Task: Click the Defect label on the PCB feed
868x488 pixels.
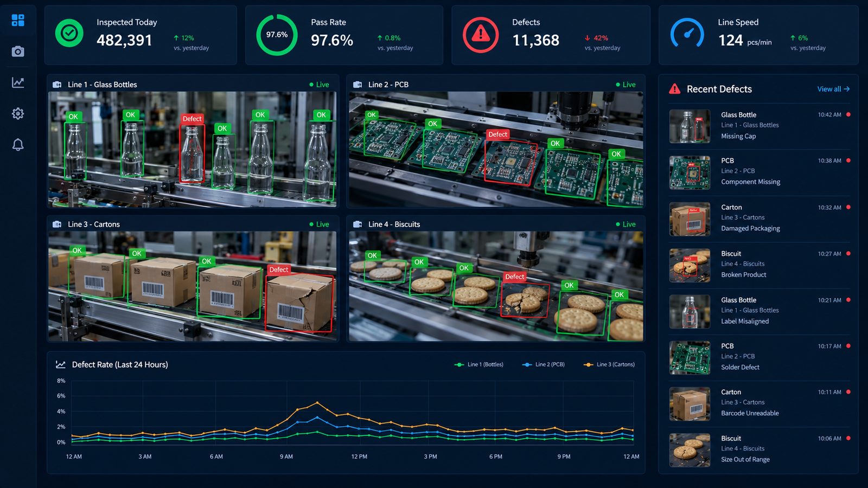Action: click(x=497, y=134)
